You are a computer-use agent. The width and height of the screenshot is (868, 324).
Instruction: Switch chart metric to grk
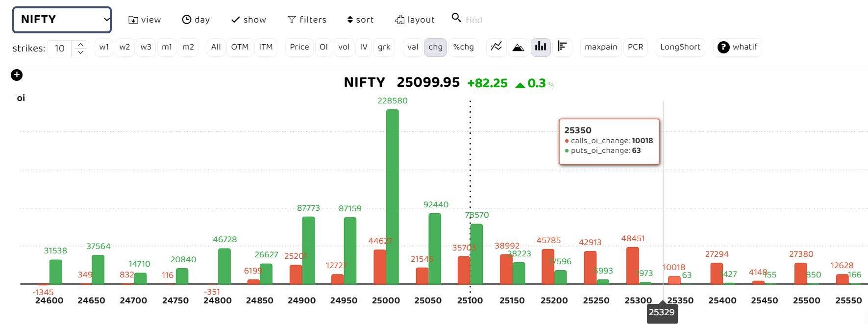(x=384, y=47)
